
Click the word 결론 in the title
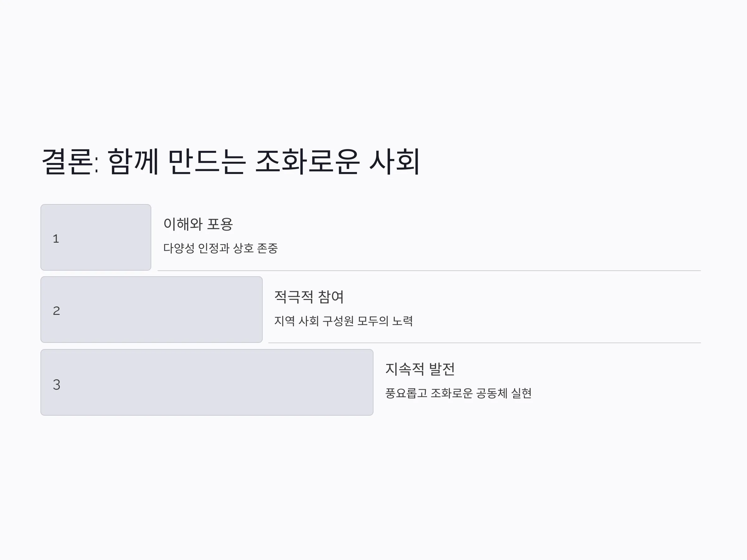[x=67, y=162]
